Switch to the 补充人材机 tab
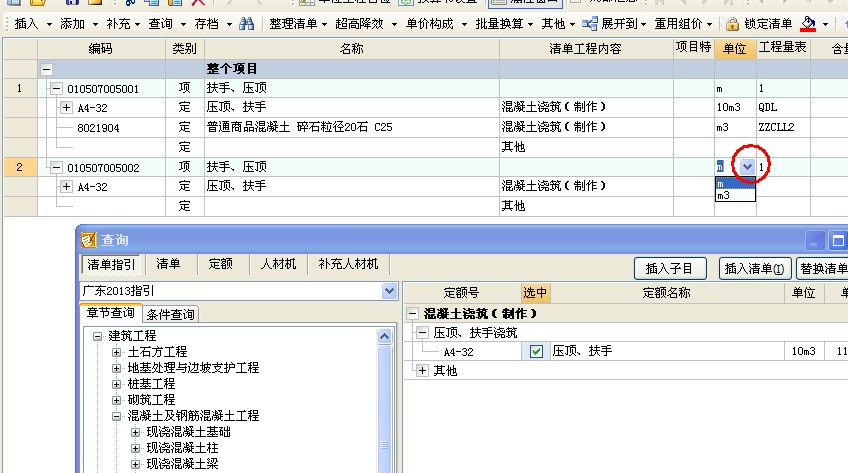This screenshot has width=848, height=473. [348, 264]
